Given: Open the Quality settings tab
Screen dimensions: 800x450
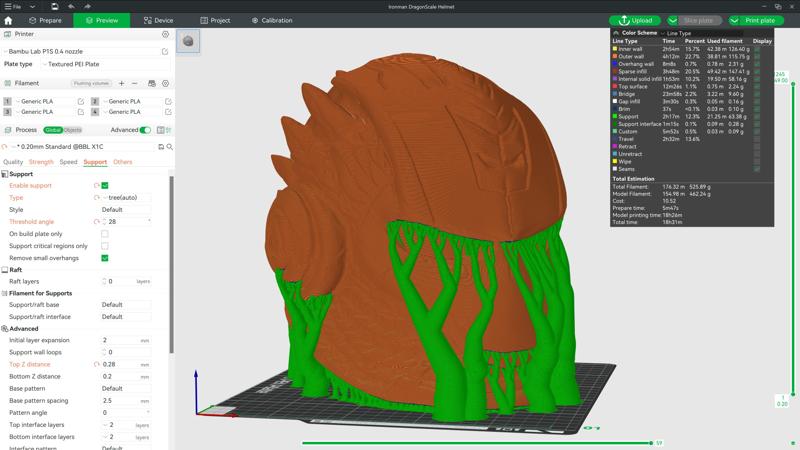Looking at the screenshot, I should click(13, 162).
